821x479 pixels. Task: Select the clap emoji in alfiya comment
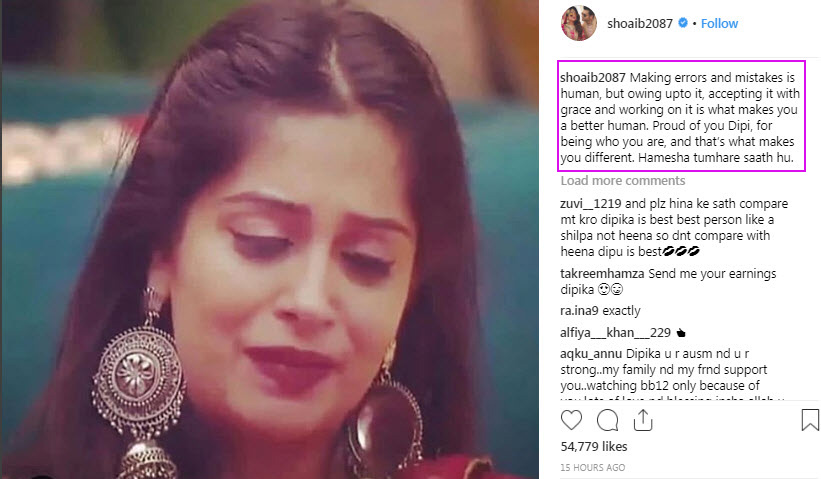tap(681, 333)
